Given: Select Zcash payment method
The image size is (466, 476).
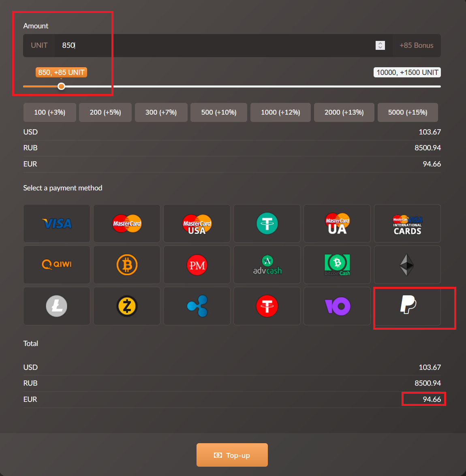Looking at the screenshot, I should [127, 306].
